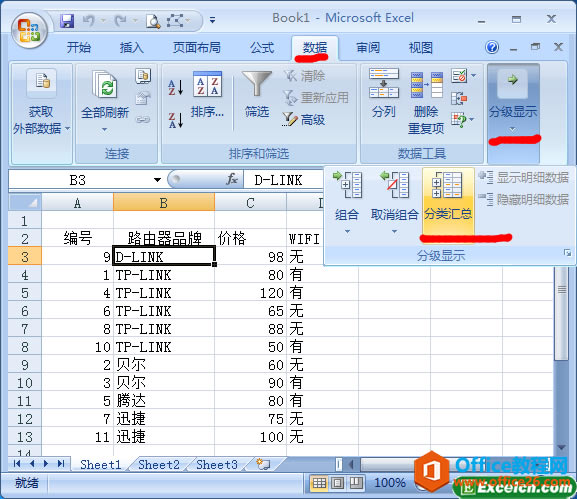
Task: Open the 插入 ribbon tab
Action: 131,48
